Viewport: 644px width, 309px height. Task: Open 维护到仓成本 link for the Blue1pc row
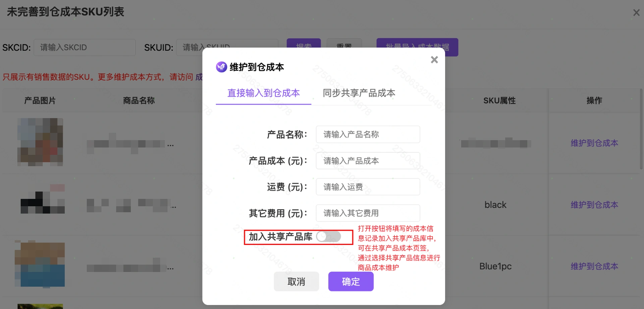(x=594, y=266)
